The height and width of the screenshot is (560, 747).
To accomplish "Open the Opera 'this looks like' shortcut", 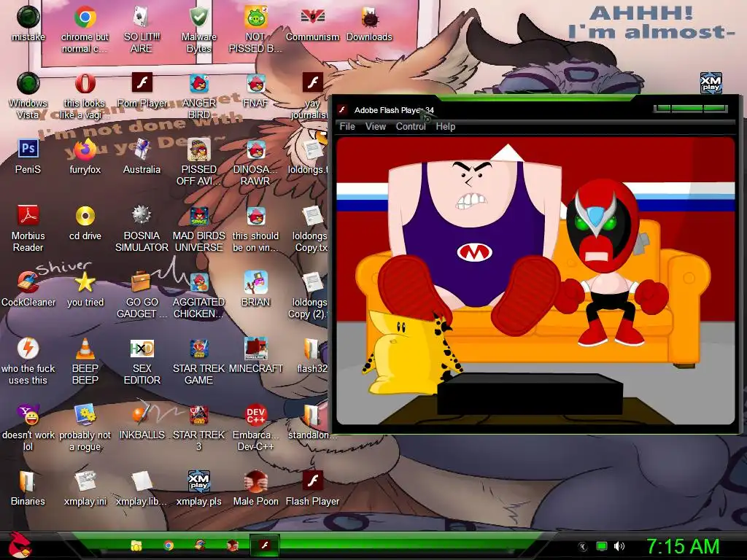I will click(x=85, y=96).
